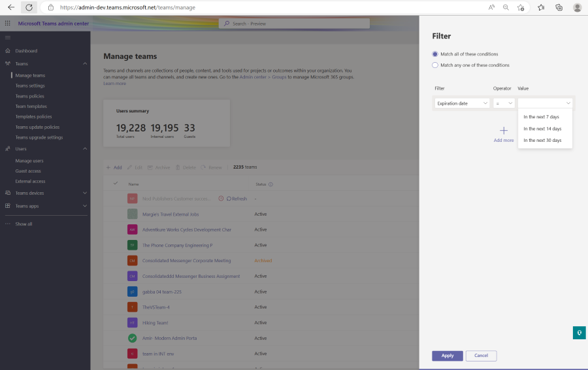Click Add in the teams toolbar
This screenshot has height=370, width=588.
[114, 167]
